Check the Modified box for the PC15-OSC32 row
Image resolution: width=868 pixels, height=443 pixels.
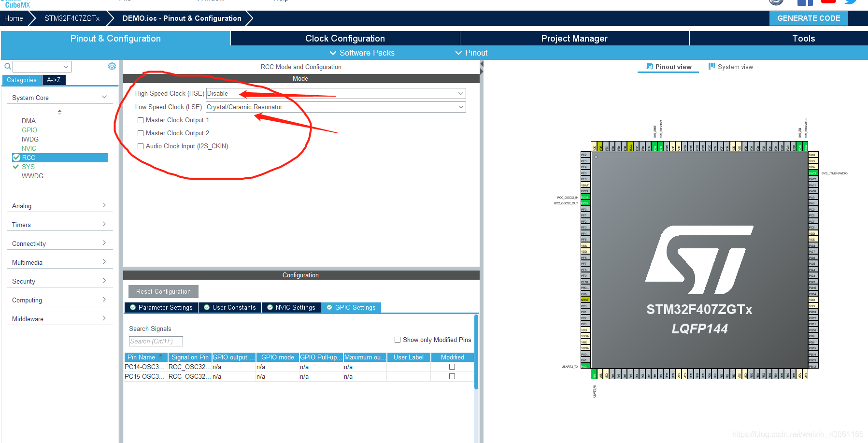(x=452, y=376)
